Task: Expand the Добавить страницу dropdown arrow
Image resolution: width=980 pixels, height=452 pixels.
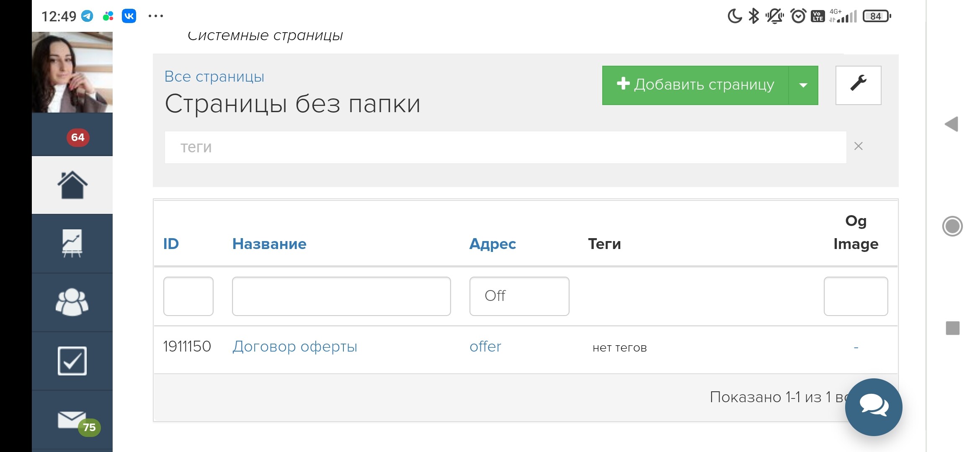Action: pyautogui.click(x=803, y=85)
